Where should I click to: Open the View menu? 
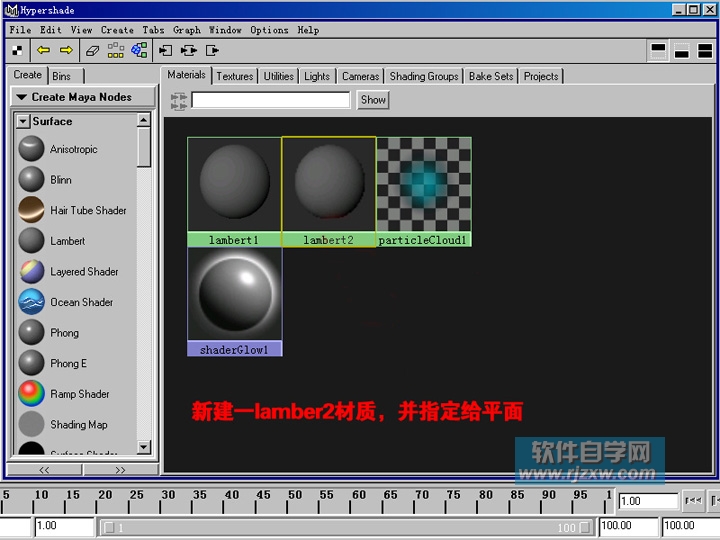[x=81, y=30]
